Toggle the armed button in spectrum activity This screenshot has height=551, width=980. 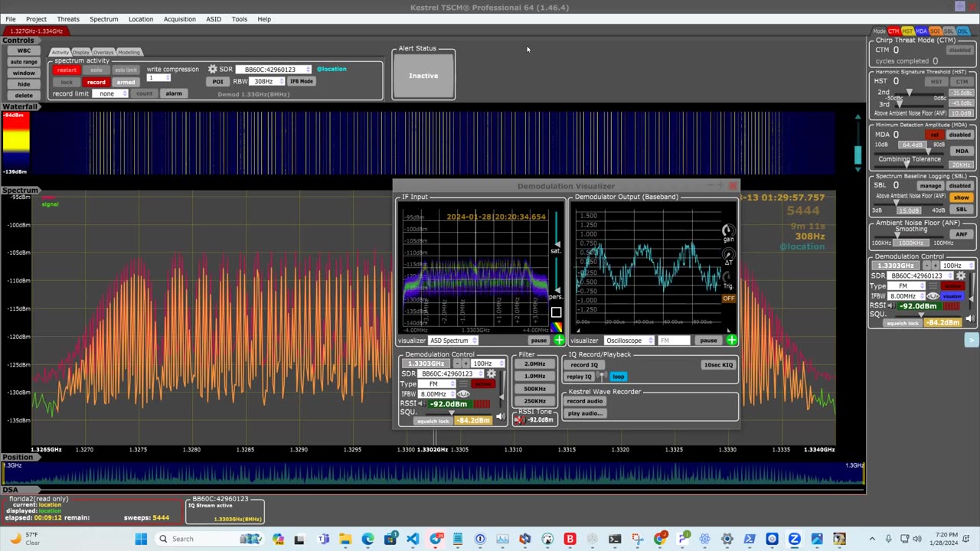click(126, 82)
